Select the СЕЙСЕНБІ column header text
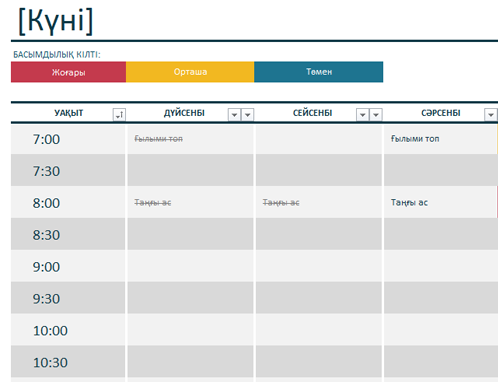The image size is (498, 382). (x=312, y=113)
